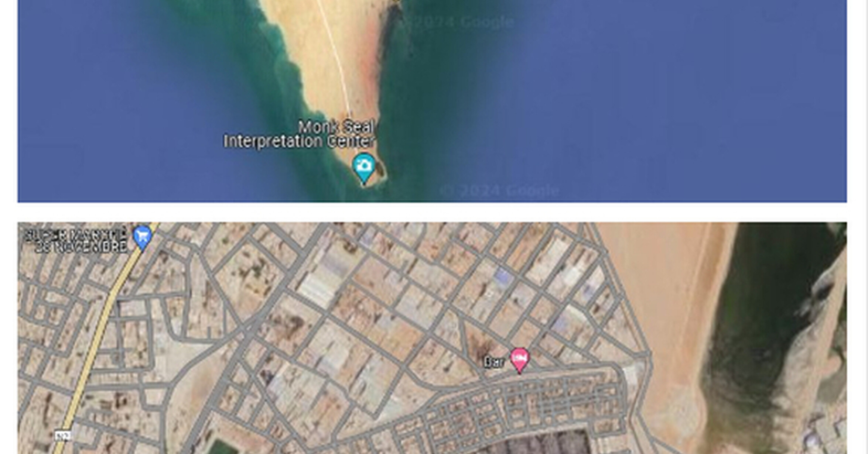
Task: Open the Monk Seal Interpretation Center label
Action: point(299,134)
